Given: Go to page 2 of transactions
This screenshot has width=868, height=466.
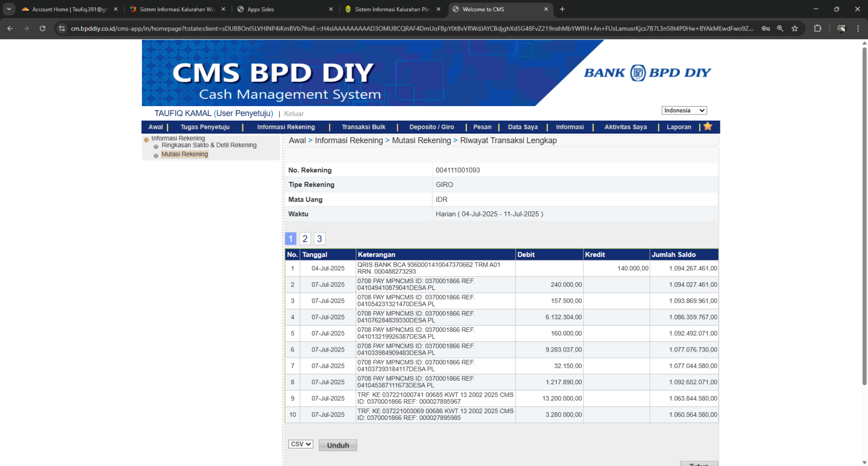Looking at the screenshot, I should click(x=305, y=239).
